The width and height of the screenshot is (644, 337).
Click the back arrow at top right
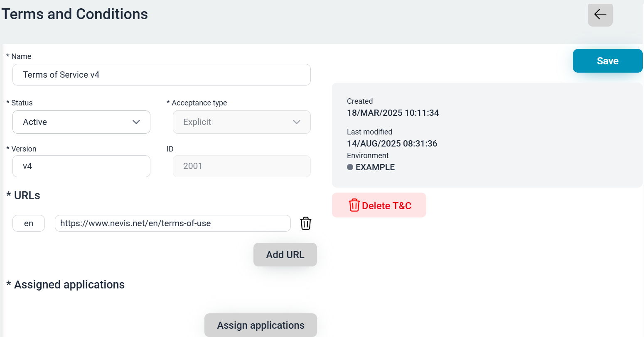coord(600,14)
